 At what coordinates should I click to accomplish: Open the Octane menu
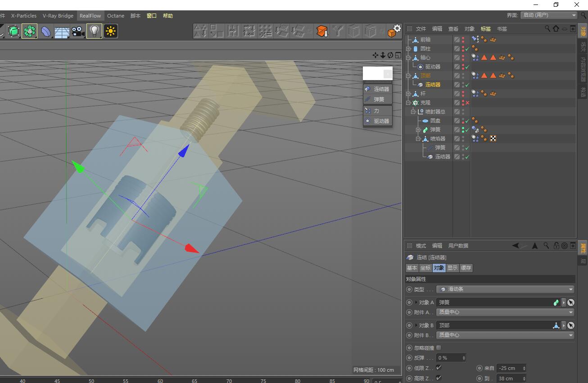tap(116, 16)
